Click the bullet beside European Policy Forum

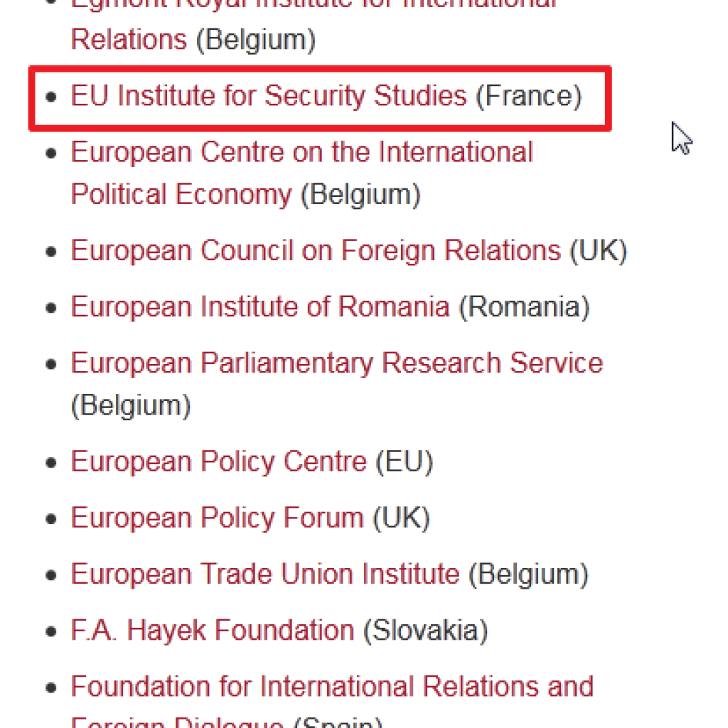tap(51, 518)
